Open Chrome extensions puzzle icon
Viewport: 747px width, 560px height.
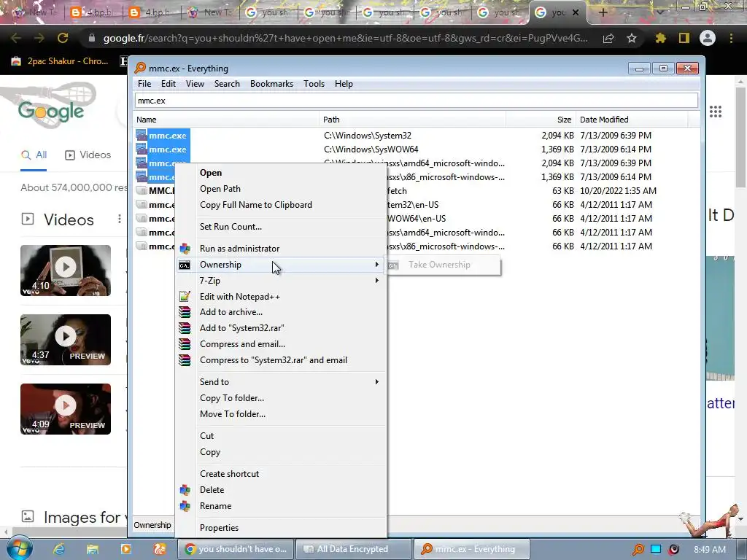[660, 38]
